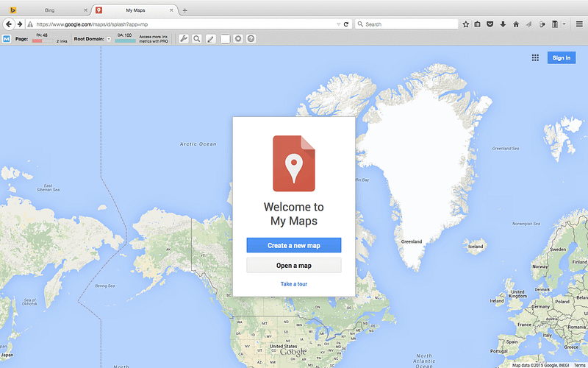The width and height of the screenshot is (588, 368).
Task: Open MozBar gear settings icon
Action: pyautogui.click(x=238, y=38)
